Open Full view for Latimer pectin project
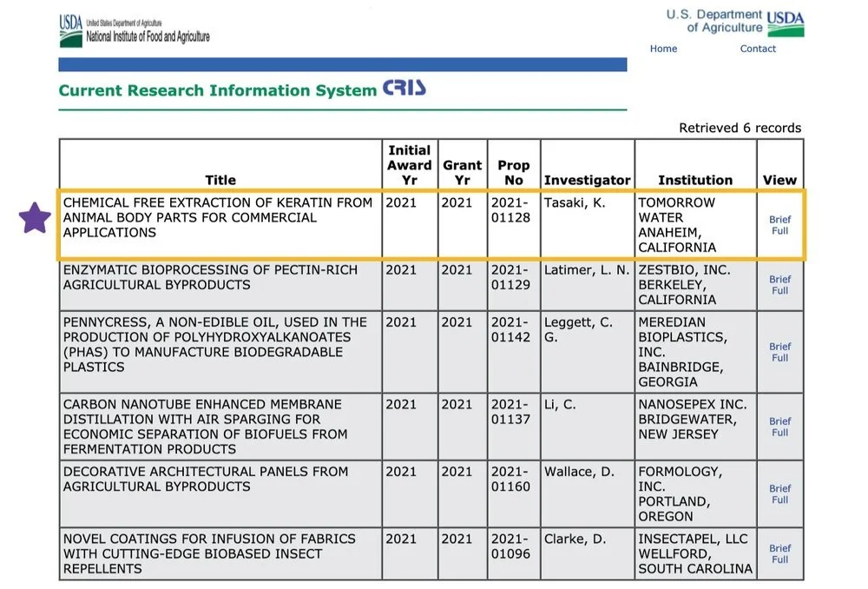The height and width of the screenshot is (589, 868). click(x=780, y=291)
